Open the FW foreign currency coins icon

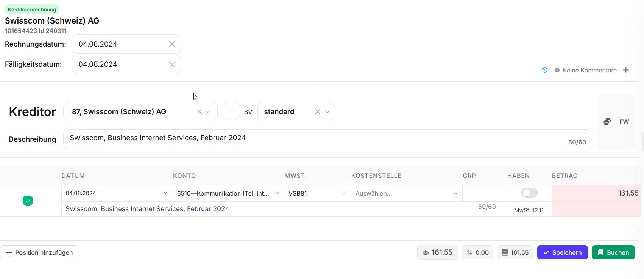tap(607, 122)
